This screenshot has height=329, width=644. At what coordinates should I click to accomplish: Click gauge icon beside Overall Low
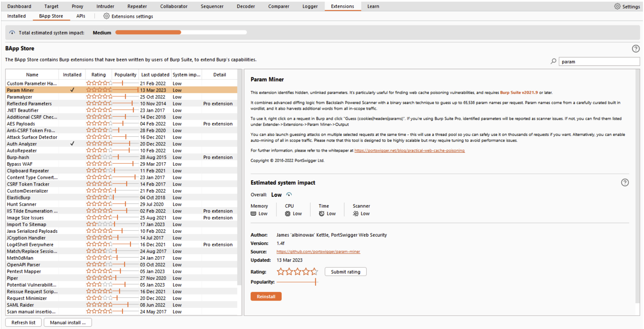click(289, 195)
